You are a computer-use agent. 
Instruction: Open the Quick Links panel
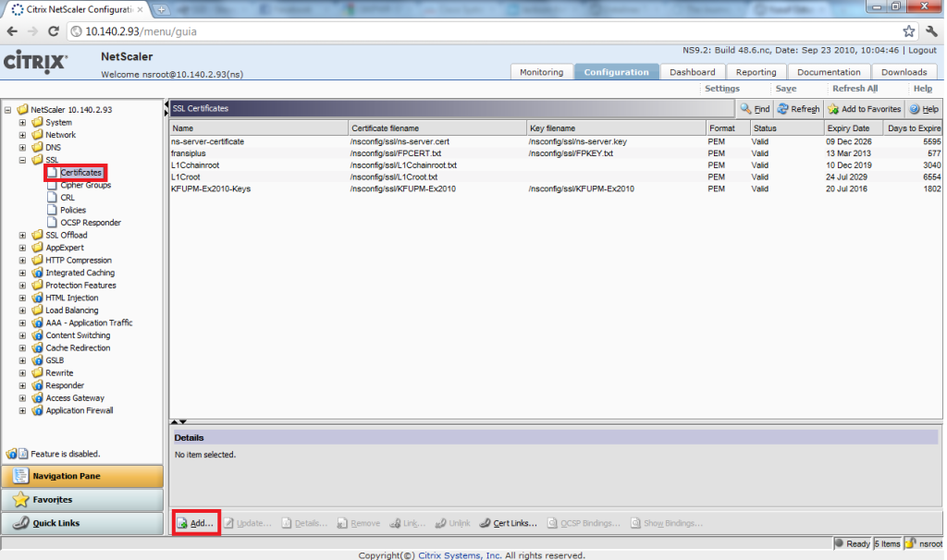[82, 523]
